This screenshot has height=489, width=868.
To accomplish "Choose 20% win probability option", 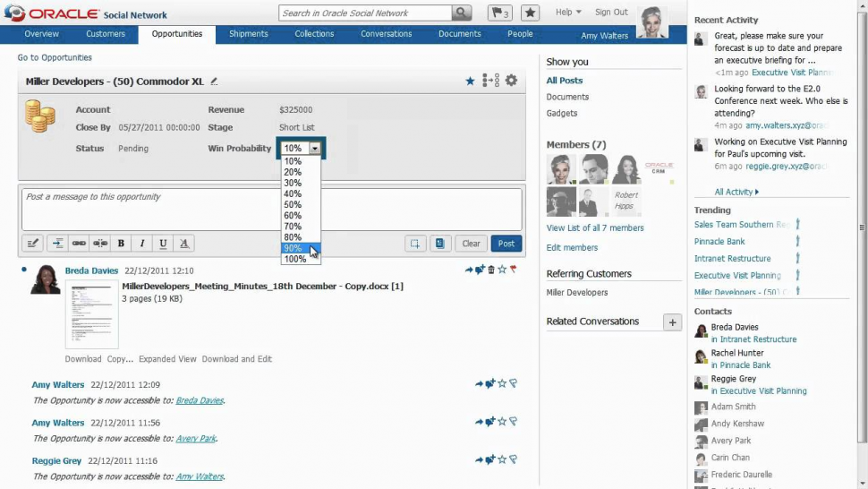I will [301, 172].
